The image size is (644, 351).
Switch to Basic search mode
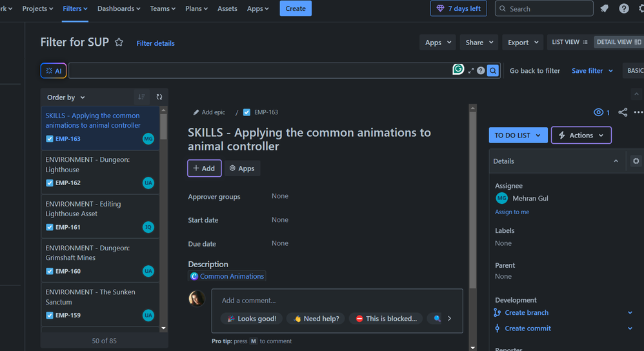pos(634,70)
